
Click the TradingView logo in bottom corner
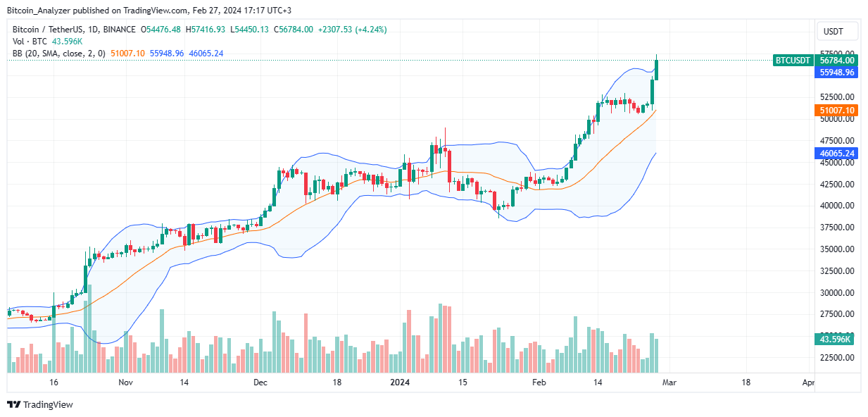pos(40,404)
